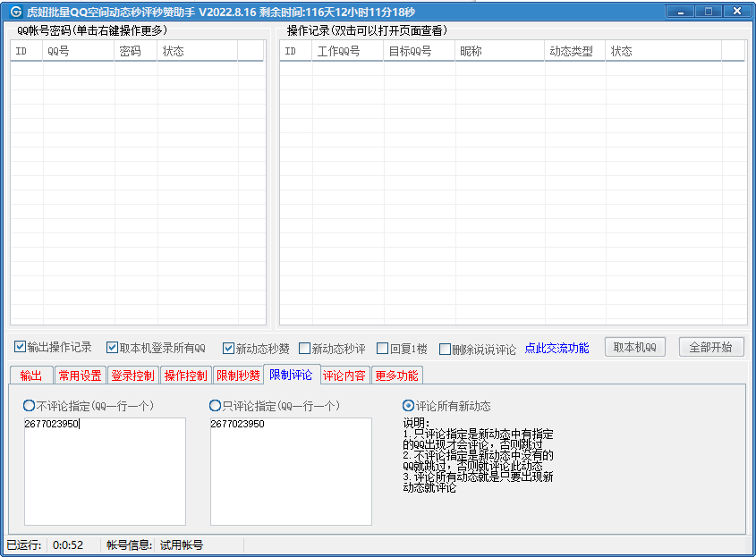Click QQ号 column header in account list
This screenshot has height=557, width=756.
(x=79, y=51)
